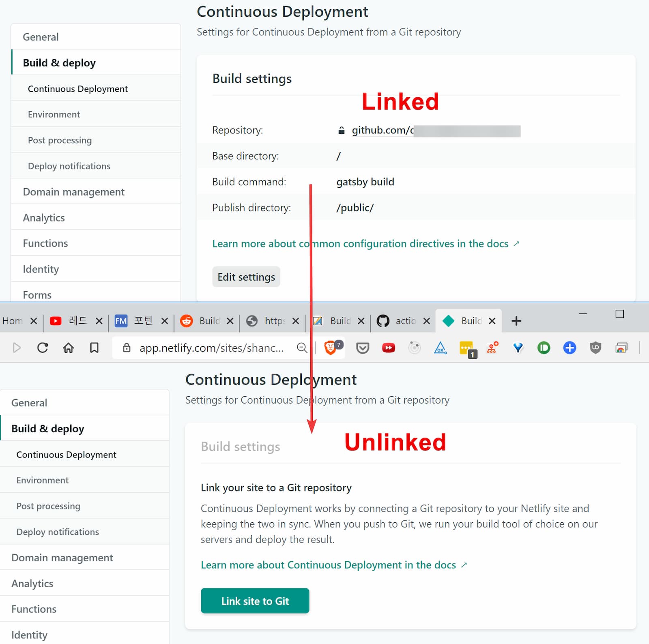Open the red YouTube extension icon

(x=388, y=348)
